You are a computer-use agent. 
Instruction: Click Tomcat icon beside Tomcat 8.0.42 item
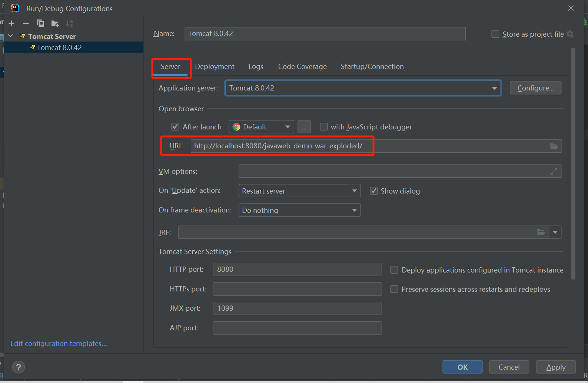[32, 47]
